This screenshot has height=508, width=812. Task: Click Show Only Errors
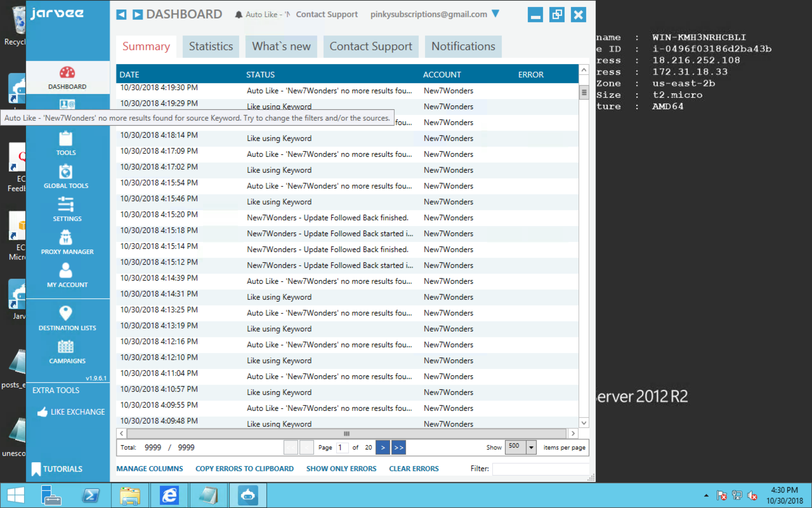click(341, 469)
